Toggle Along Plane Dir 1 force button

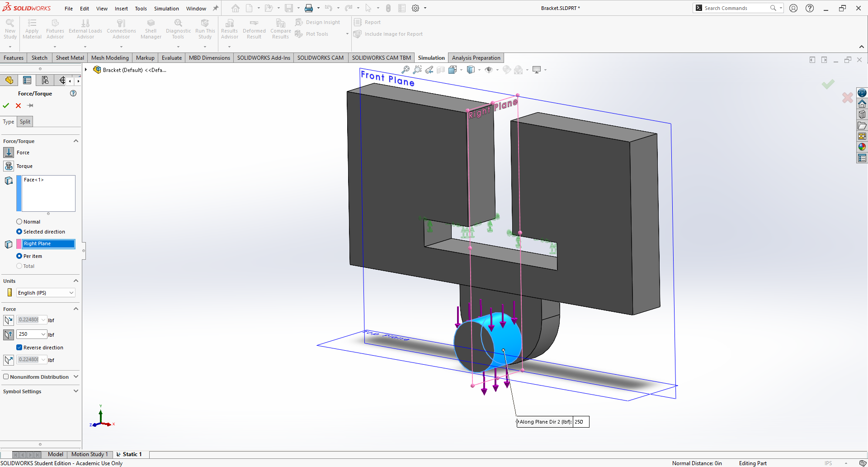[x=9, y=320]
